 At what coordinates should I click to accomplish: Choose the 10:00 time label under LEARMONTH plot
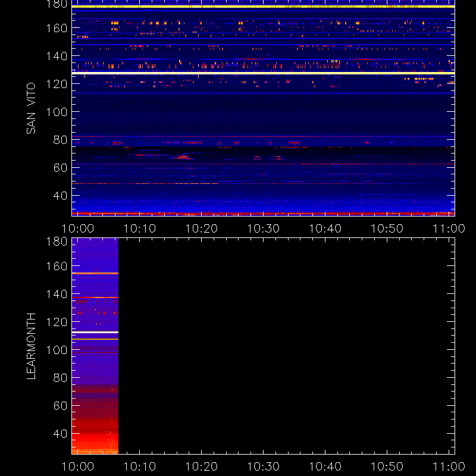[78, 466]
